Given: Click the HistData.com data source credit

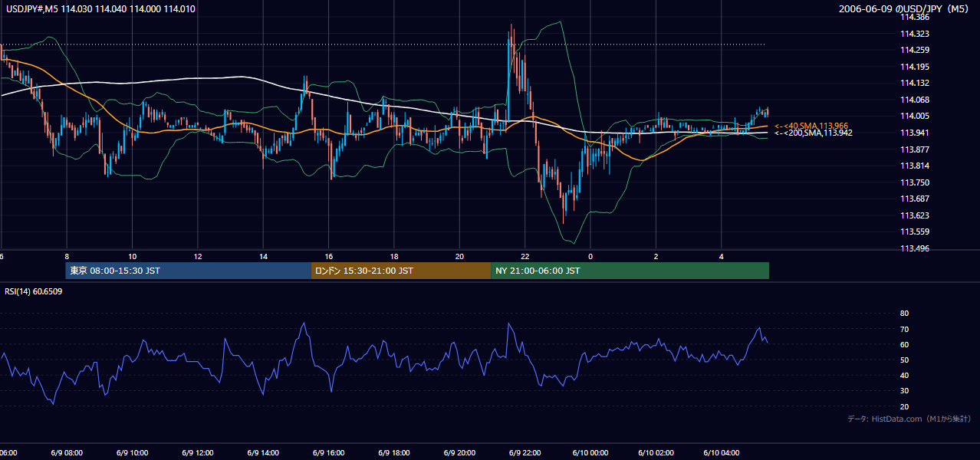Looking at the screenshot, I should (x=909, y=419).
